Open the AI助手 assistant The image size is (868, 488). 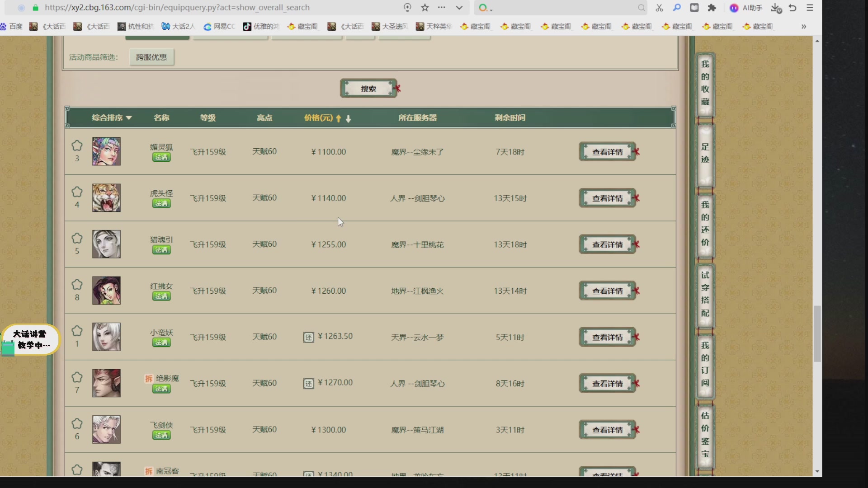coord(746,8)
